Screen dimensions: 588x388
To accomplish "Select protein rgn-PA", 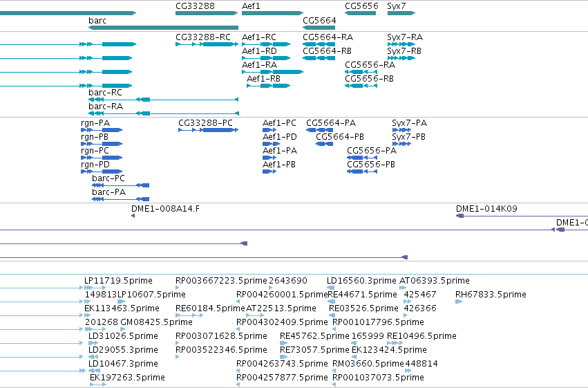I will pyautogui.click(x=102, y=130).
